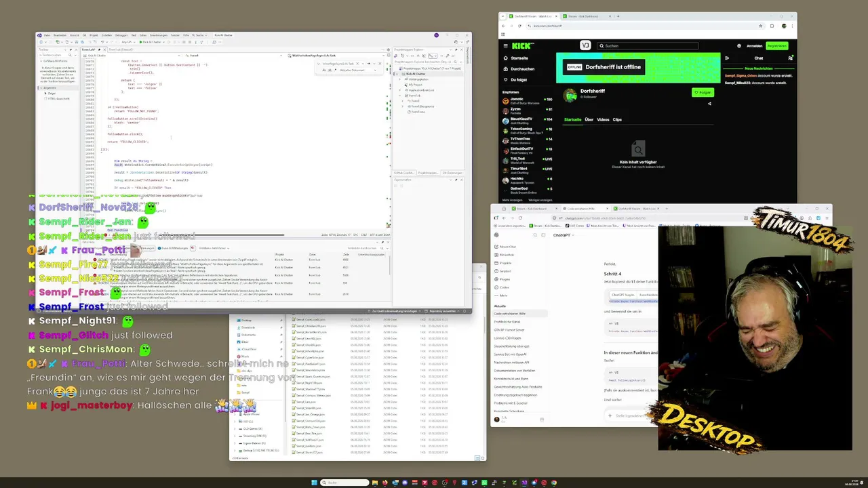This screenshot has width=868, height=488.
Task: Open the Datei menu in Visual Studio
Action: (47, 35)
